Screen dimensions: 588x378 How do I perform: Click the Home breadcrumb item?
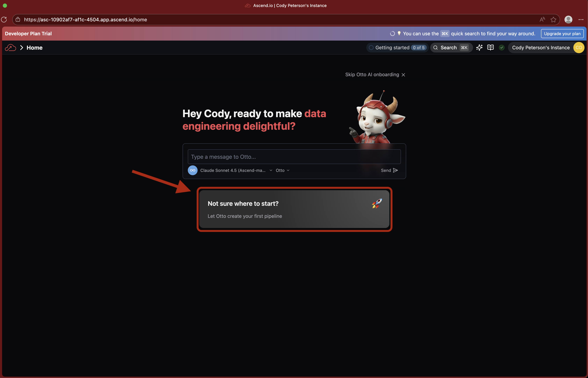[35, 48]
